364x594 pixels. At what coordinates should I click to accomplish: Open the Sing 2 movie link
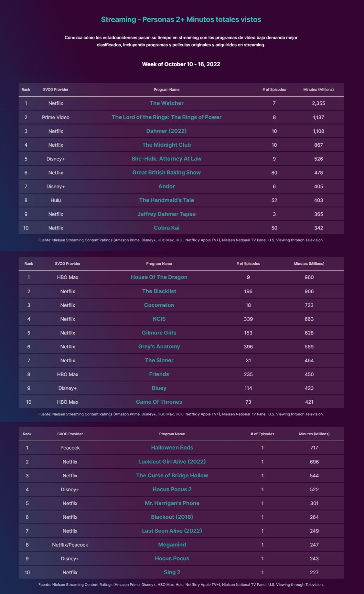click(172, 572)
